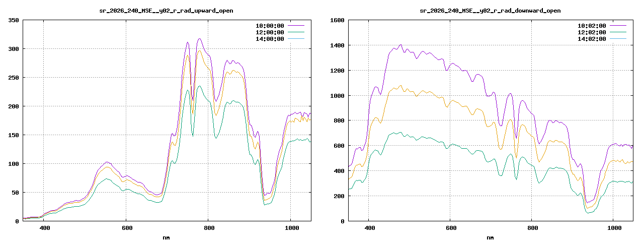Click the left chart nm axis label
Viewport: 644px width, 242px height.
[167, 237]
